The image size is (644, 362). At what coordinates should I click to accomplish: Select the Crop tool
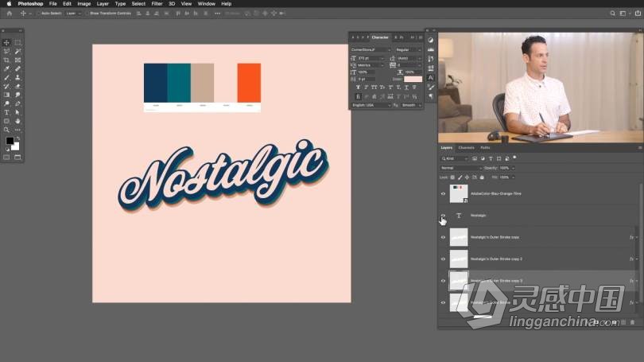coord(6,60)
